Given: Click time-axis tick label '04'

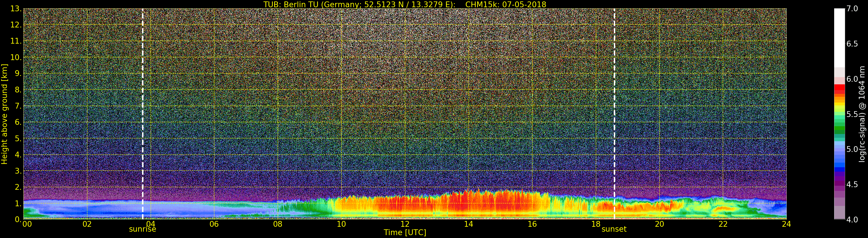Looking at the screenshot, I should coord(151,224).
